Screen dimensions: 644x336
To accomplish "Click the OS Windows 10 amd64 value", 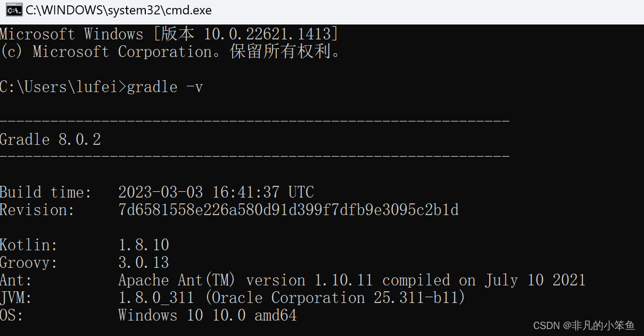I will (x=207, y=315).
